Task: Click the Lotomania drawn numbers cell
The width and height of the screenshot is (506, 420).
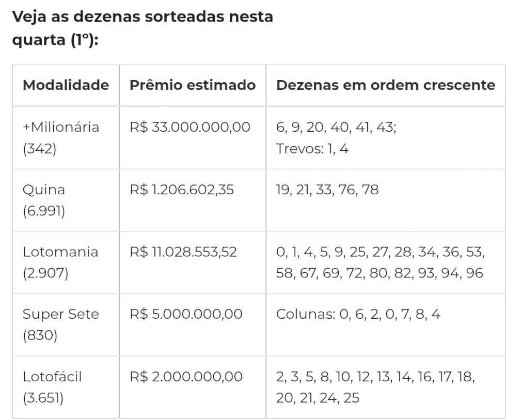Action: point(386,262)
